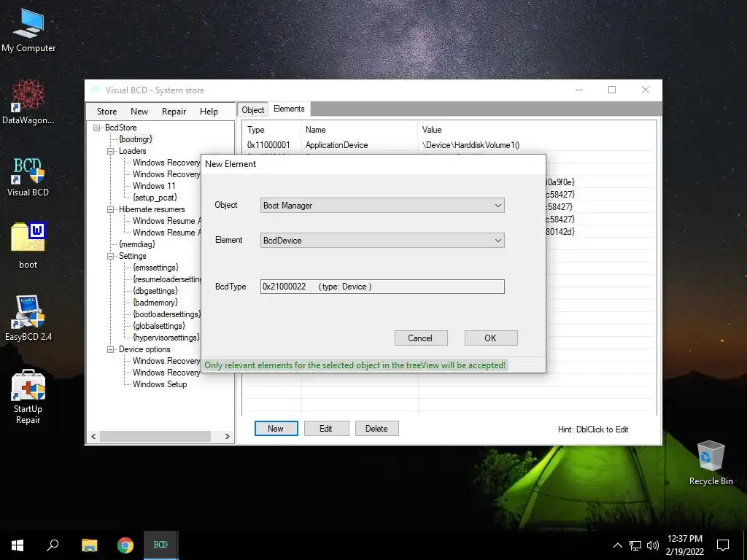The width and height of the screenshot is (747, 560).
Task: Collapse the Settings tree node
Action: (111, 256)
